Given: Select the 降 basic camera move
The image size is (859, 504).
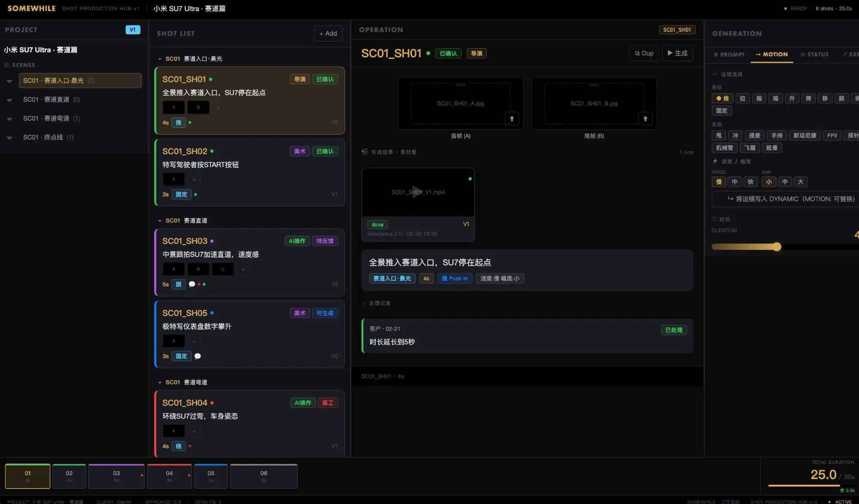Looking at the screenshot, I should [x=808, y=99].
